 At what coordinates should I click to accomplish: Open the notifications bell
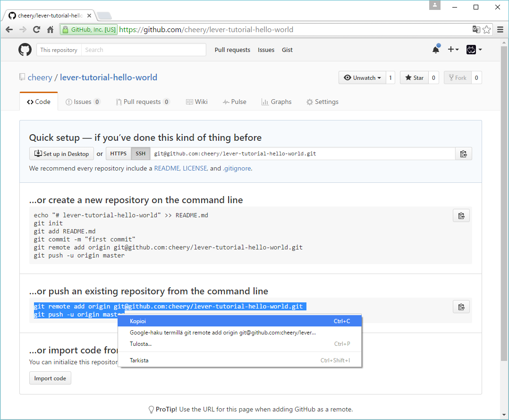436,50
